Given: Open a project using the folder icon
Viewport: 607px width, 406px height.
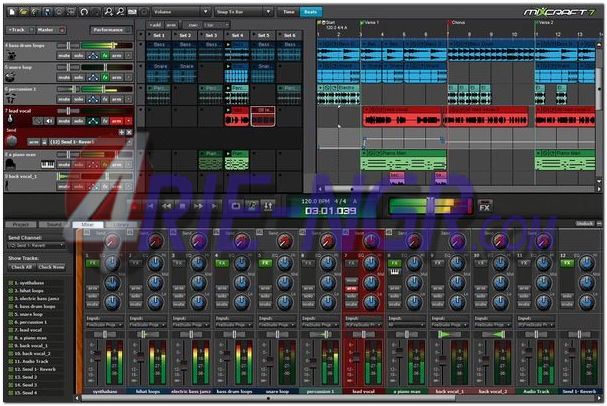Looking at the screenshot, I should click(x=24, y=12).
